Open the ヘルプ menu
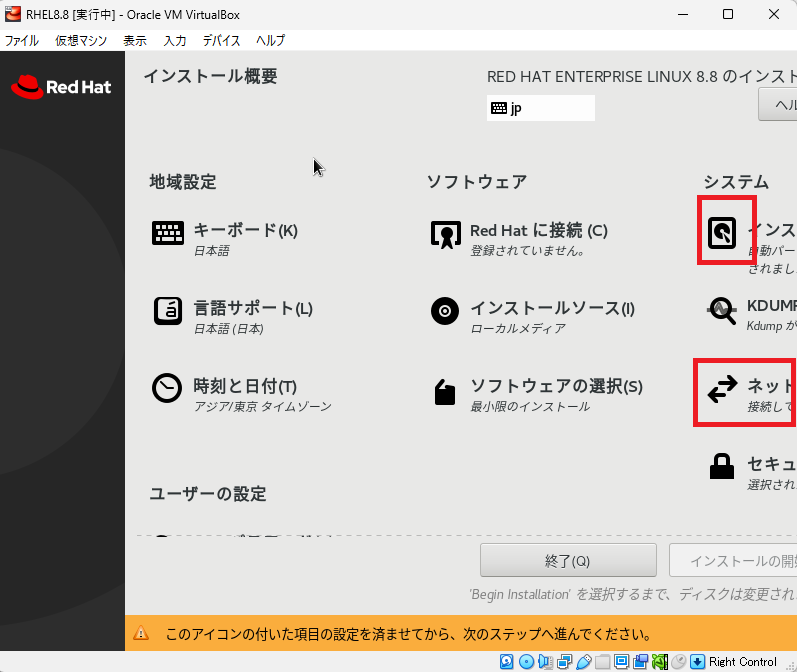Screen dimensions: 797x672 coord(270,41)
